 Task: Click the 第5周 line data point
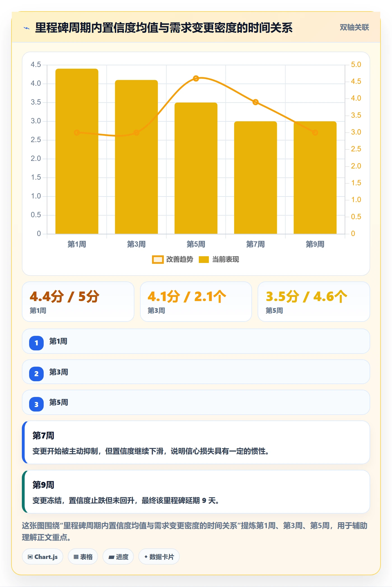coord(196,78)
